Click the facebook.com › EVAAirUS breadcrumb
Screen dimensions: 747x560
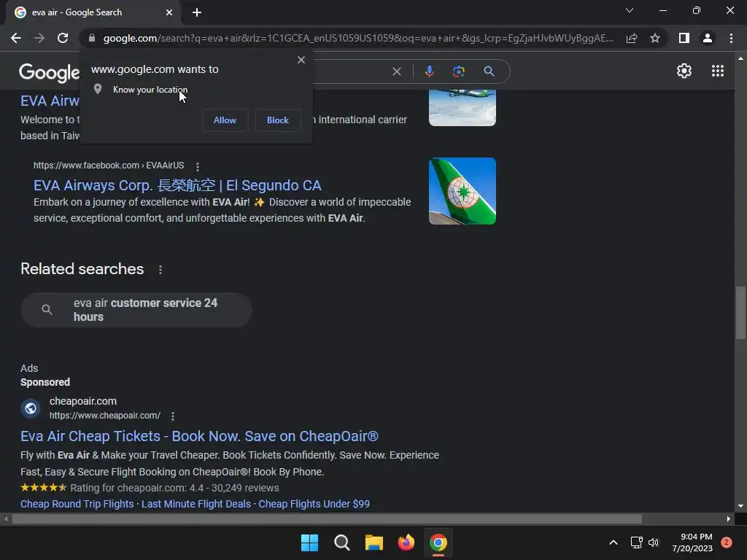coord(109,166)
